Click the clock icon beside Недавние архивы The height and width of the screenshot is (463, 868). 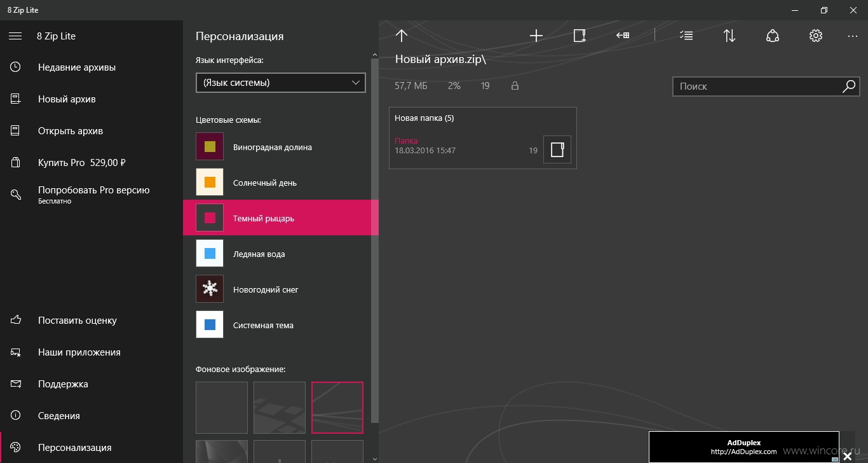(16, 67)
